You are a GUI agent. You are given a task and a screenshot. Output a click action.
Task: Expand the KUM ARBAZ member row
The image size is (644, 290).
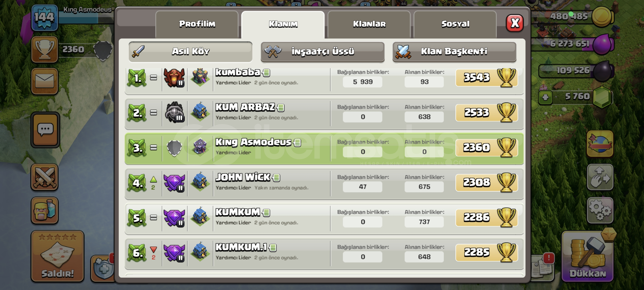click(x=324, y=114)
